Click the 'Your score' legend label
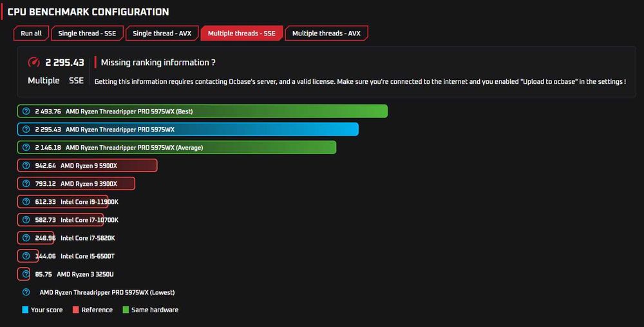 click(x=47, y=310)
